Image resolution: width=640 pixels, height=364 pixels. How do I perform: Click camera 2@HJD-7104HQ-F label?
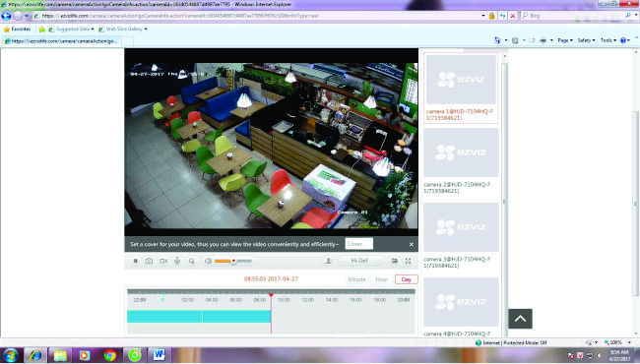point(457,188)
